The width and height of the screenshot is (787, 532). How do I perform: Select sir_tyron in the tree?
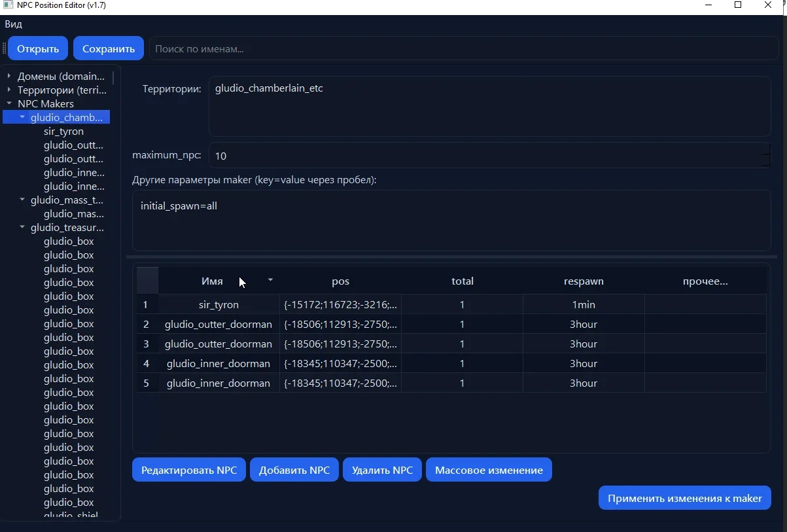63,131
